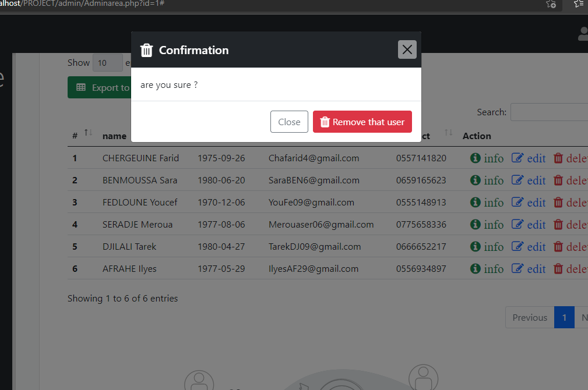This screenshot has height=390, width=588.
Task: Select phone number 0555148913
Action: coord(421,203)
